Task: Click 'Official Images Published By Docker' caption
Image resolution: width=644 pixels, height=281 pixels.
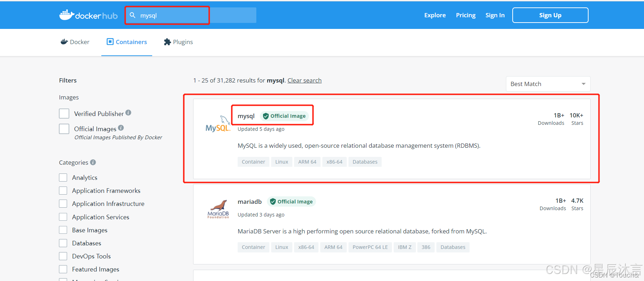Action: pyautogui.click(x=118, y=138)
